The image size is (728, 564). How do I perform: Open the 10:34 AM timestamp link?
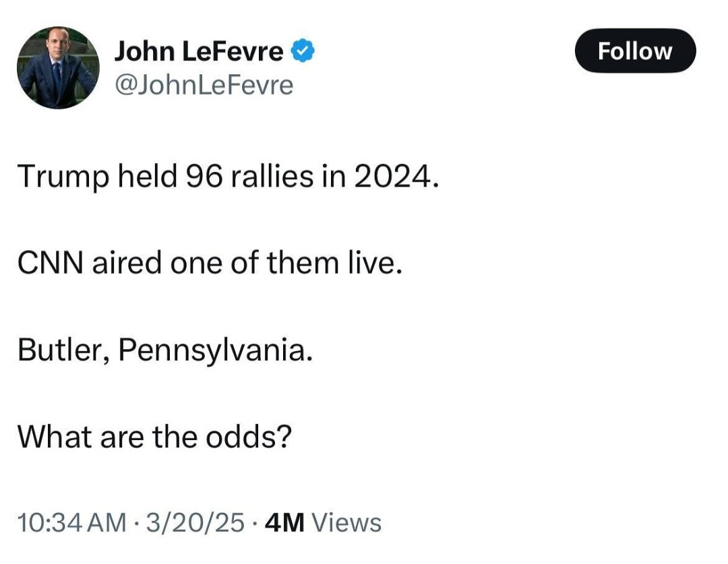71,522
